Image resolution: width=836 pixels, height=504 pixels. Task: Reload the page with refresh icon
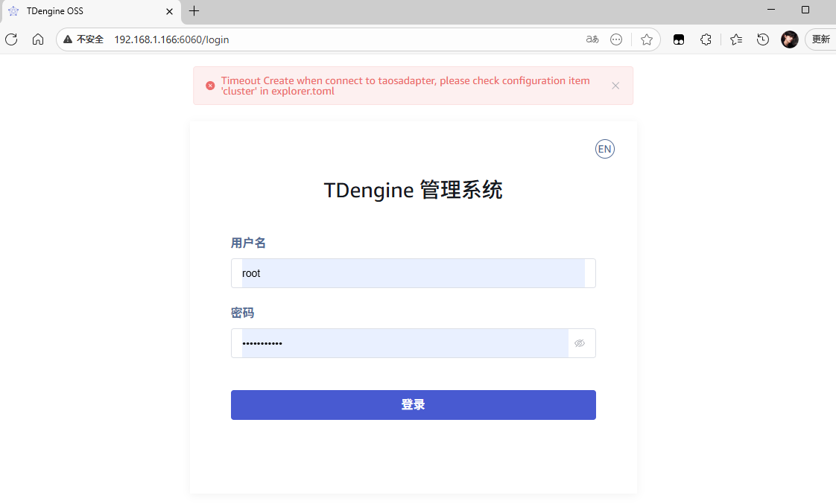point(11,39)
